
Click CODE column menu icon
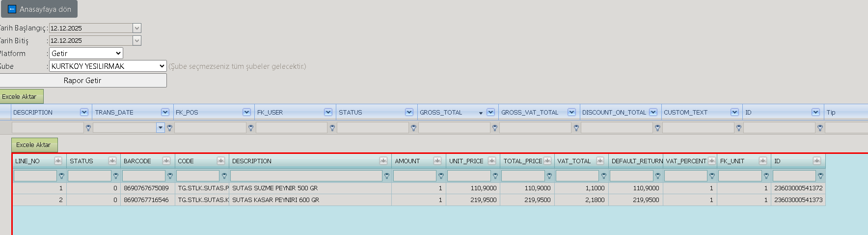click(220, 161)
